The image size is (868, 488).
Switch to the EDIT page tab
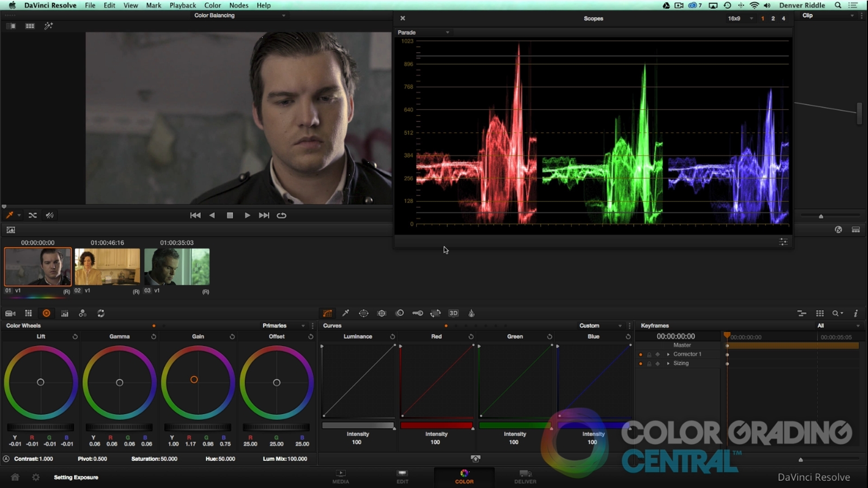point(402,477)
